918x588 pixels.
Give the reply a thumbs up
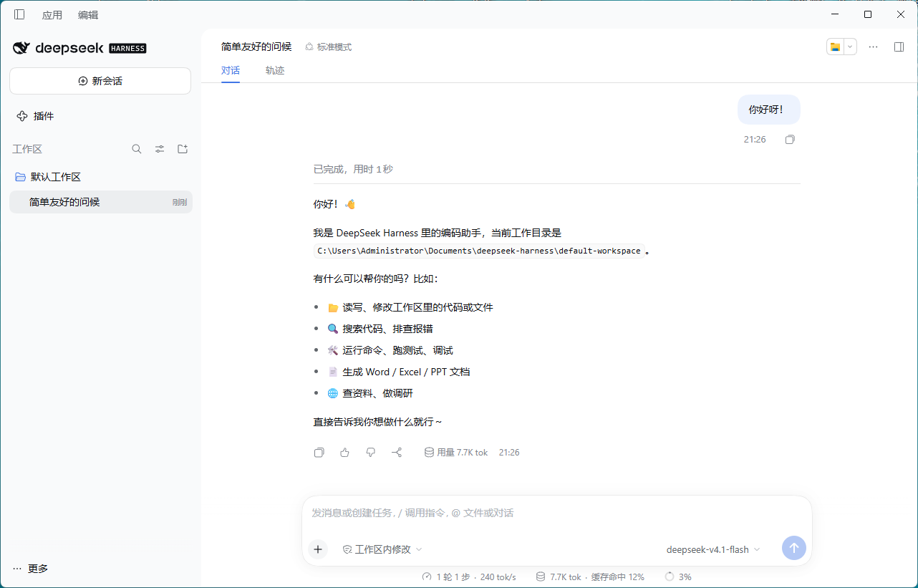point(345,453)
